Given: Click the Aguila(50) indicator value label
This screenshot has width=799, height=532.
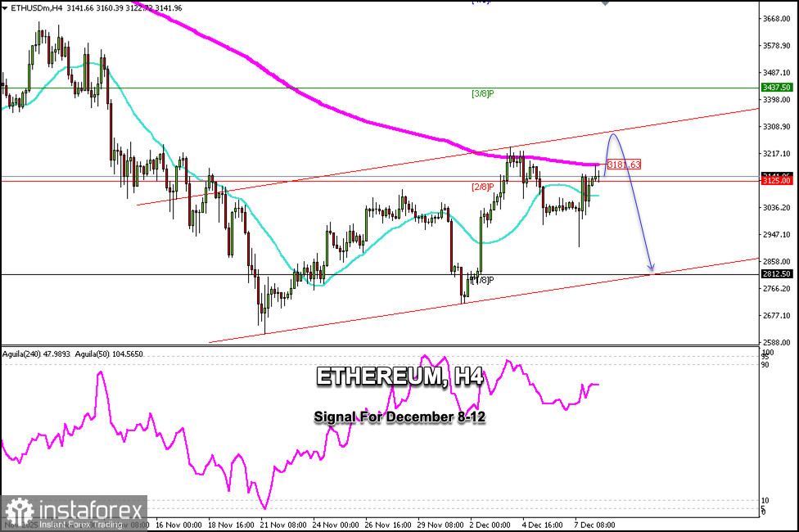Looking at the screenshot, I should point(109,354).
